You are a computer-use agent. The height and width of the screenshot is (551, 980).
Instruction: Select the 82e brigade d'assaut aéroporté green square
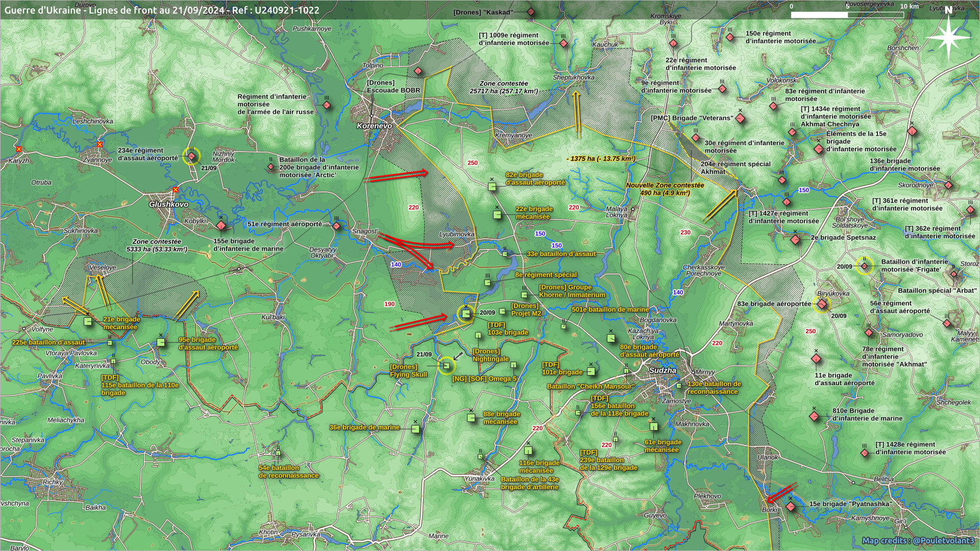pos(492,187)
